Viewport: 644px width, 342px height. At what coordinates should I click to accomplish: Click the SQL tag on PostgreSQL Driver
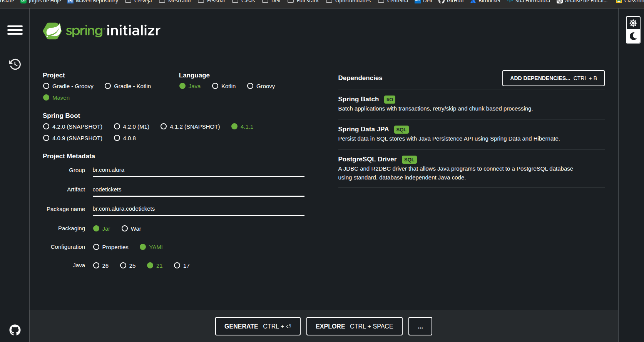409,160
